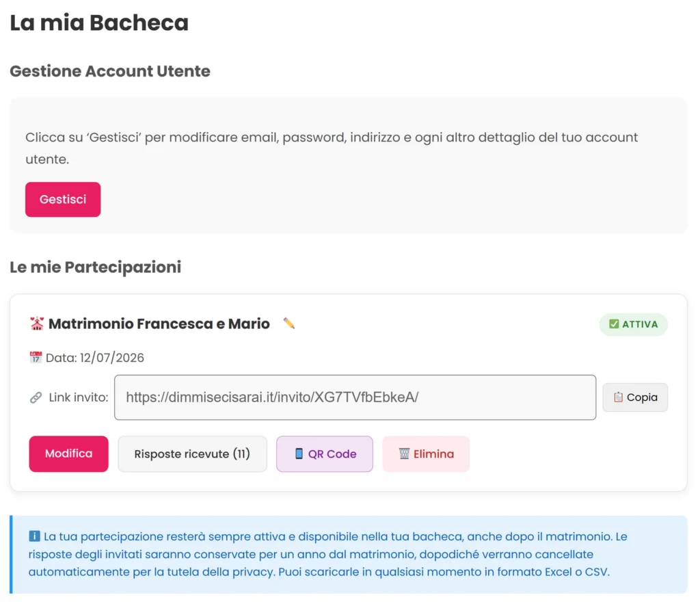Delete the event with the Elimina button
The height and width of the screenshot is (604, 700).
(x=426, y=454)
